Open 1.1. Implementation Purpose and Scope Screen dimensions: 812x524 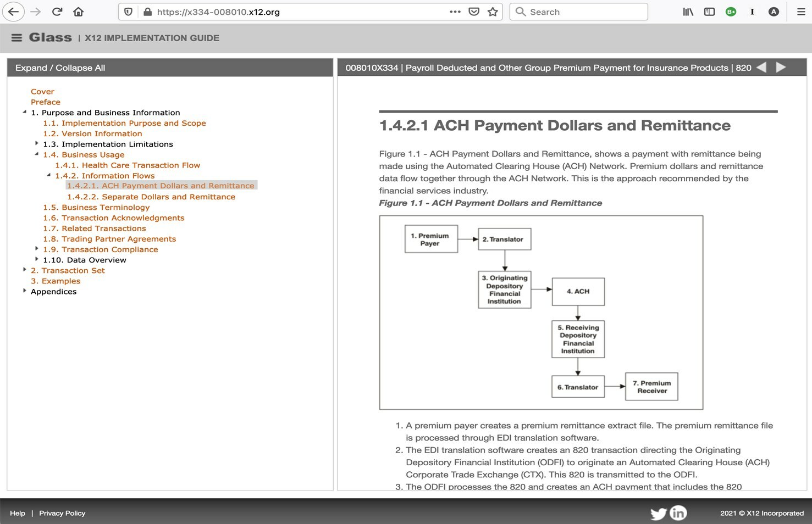point(124,123)
